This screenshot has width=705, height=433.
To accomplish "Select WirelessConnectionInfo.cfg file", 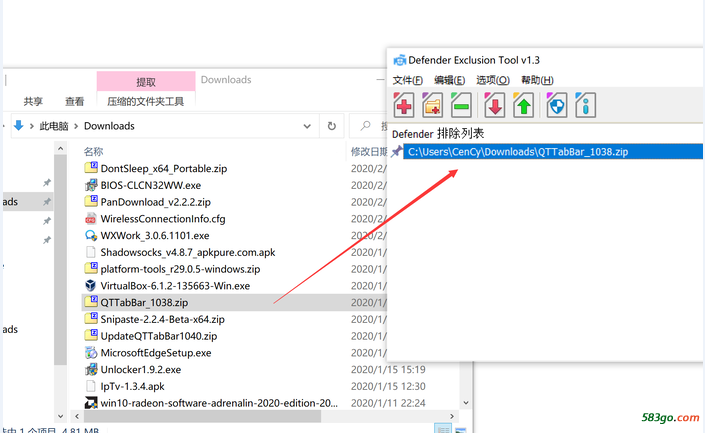I will coord(163,219).
